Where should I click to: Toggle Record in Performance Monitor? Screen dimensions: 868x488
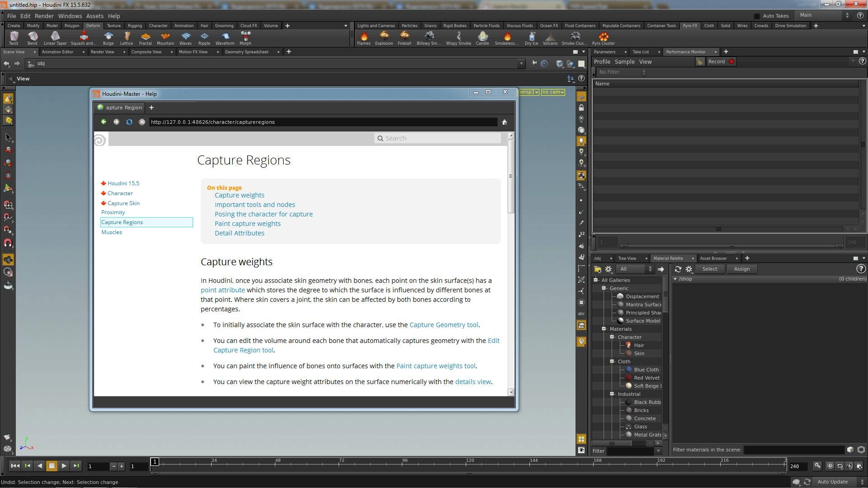721,61
